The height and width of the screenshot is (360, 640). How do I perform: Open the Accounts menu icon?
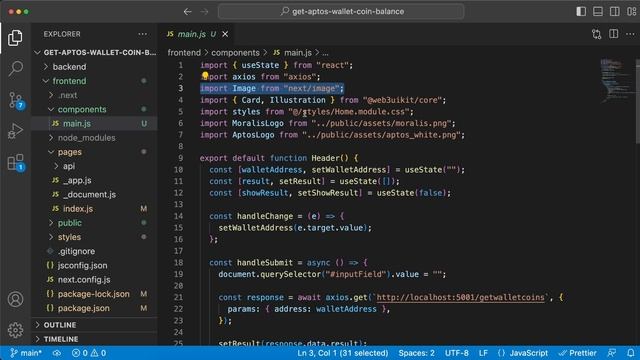click(15, 299)
